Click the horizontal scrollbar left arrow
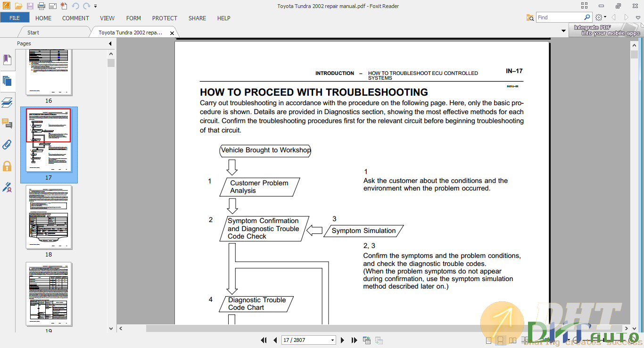 point(121,328)
